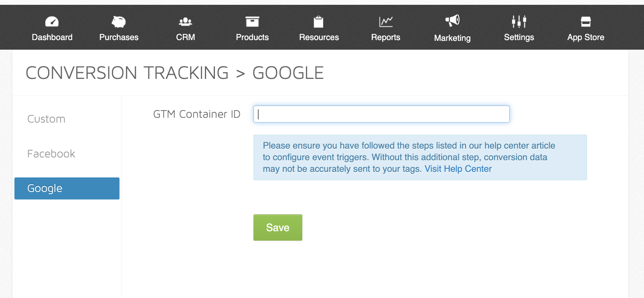Click the Marketing menu label

pos(452,38)
